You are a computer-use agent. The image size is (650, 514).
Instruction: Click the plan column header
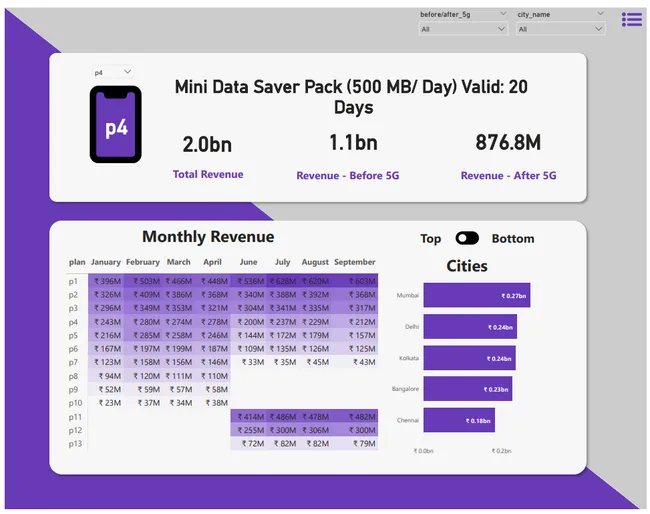click(x=77, y=262)
